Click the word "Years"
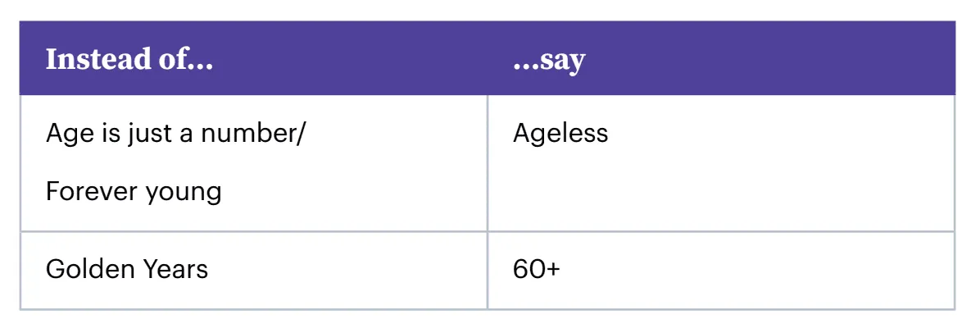980x333 pixels. (x=174, y=269)
